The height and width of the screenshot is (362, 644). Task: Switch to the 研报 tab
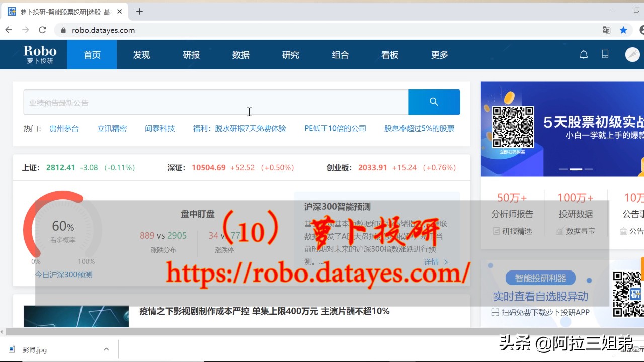tap(191, 55)
